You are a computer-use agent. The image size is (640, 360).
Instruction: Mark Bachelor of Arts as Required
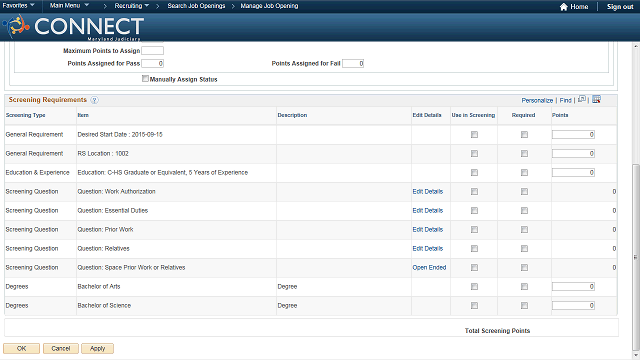pyautogui.click(x=524, y=287)
